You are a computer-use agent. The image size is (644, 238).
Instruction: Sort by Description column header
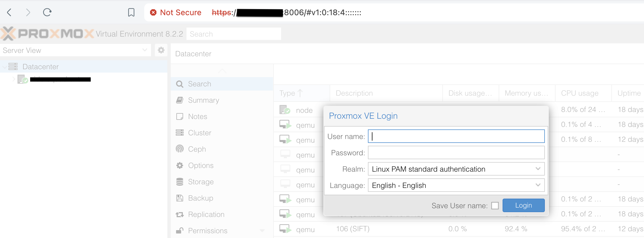[x=386, y=93]
